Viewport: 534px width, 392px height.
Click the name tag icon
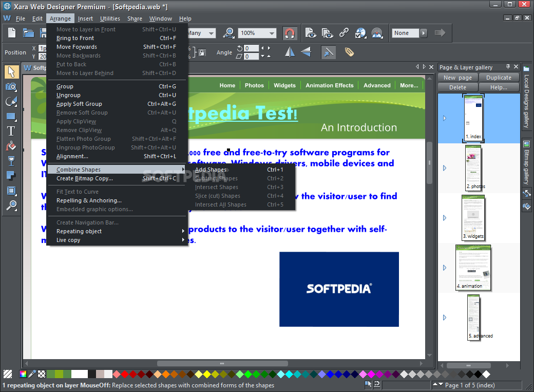pos(349,52)
